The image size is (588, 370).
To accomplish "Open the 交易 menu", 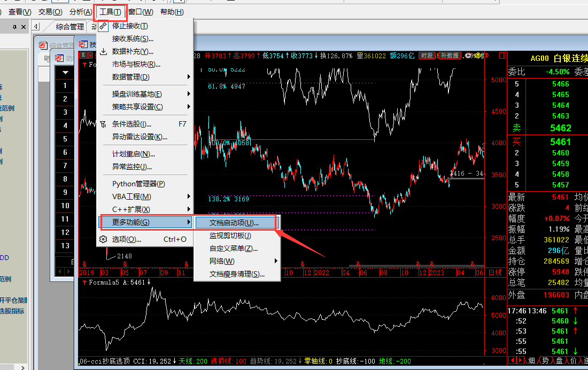I will (x=50, y=12).
